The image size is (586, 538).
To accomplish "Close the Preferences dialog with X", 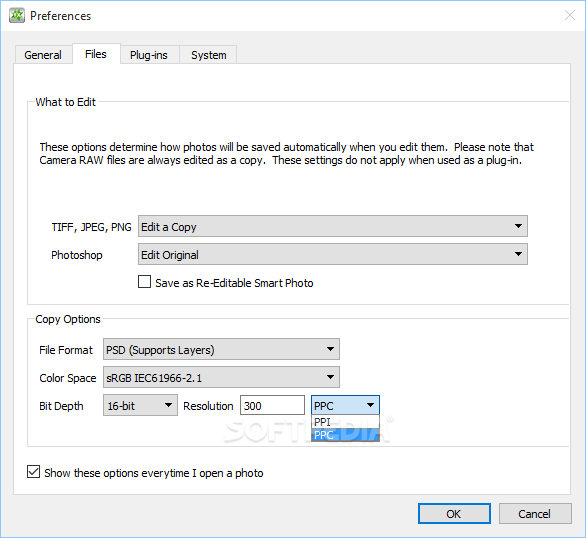I will click(x=570, y=15).
